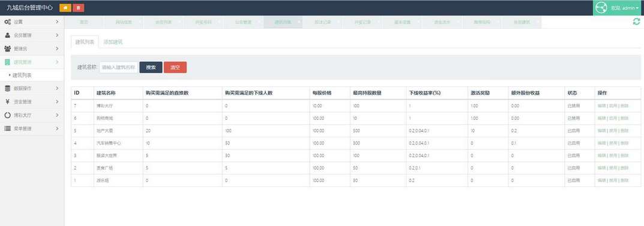The height and width of the screenshot is (226, 644).
Task: Click the 菜单管理 list icon
Action: click(x=7, y=128)
